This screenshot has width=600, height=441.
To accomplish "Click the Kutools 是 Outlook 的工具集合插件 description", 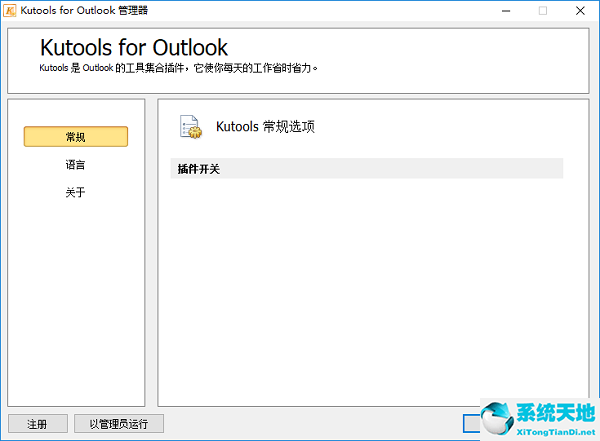I will 178,68.
